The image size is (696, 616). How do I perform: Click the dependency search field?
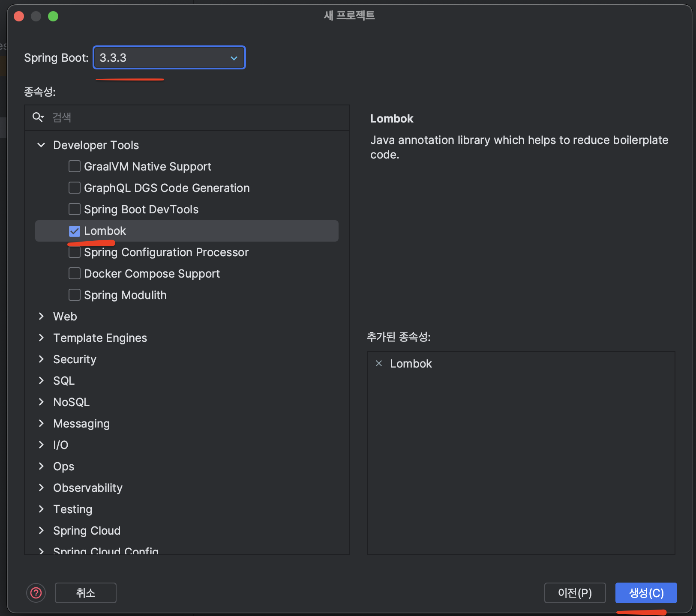[187, 117]
